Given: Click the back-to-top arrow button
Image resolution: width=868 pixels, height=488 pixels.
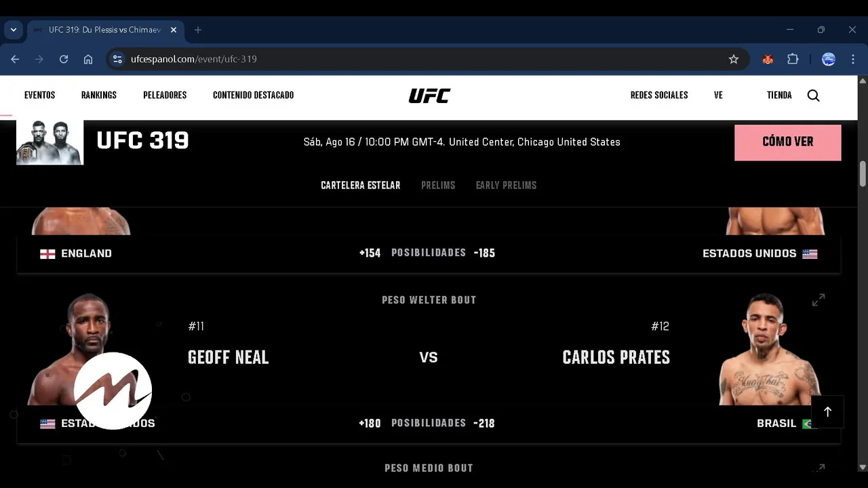Looking at the screenshot, I should (827, 411).
